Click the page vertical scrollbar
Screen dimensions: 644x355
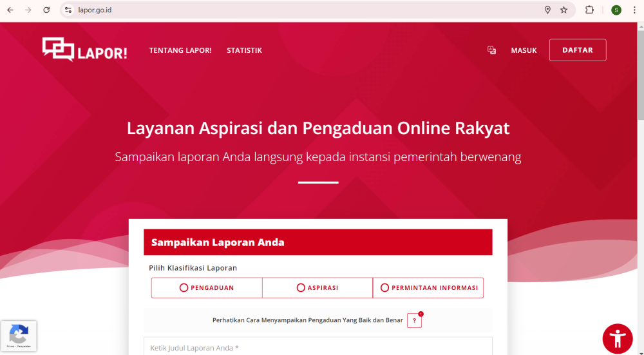coord(640,74)
